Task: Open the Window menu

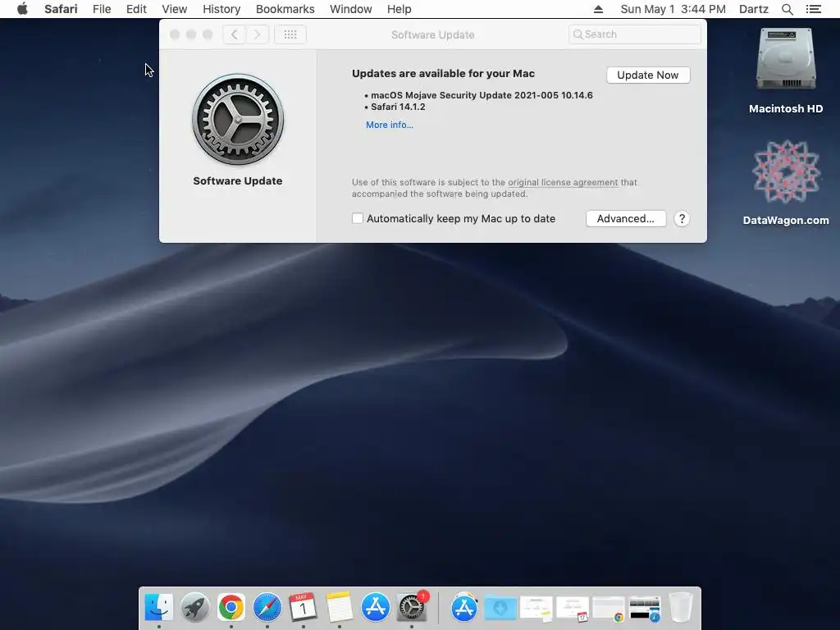Action: (x=351, y=9)
